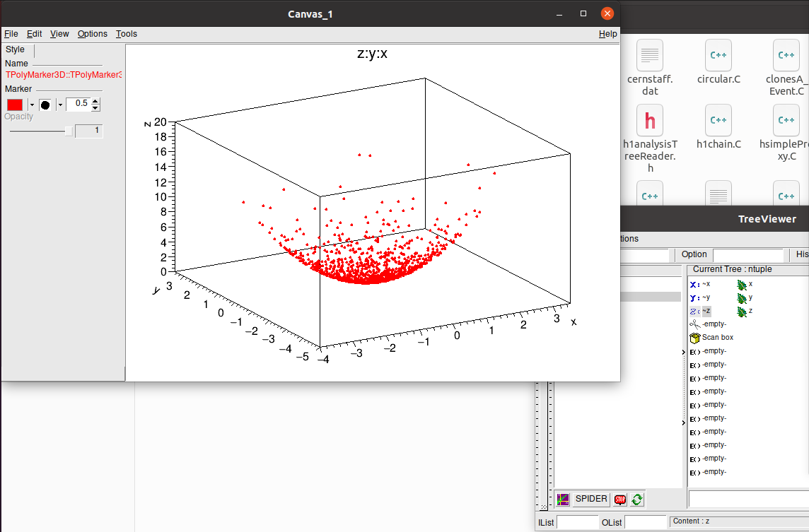Click the draw graph icon beside SPIDER
Screen dimensions: 809x532
coord(563,499)
